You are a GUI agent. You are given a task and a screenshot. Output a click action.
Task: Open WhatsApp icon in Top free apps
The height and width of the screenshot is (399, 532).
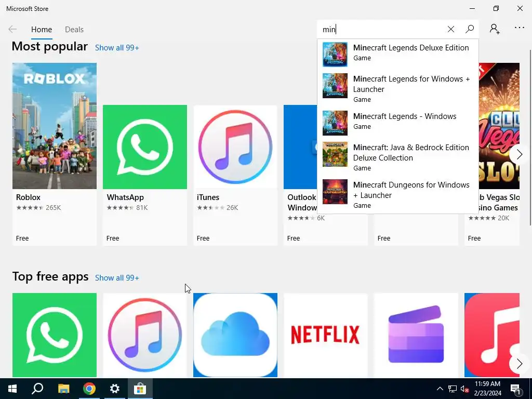54,335
